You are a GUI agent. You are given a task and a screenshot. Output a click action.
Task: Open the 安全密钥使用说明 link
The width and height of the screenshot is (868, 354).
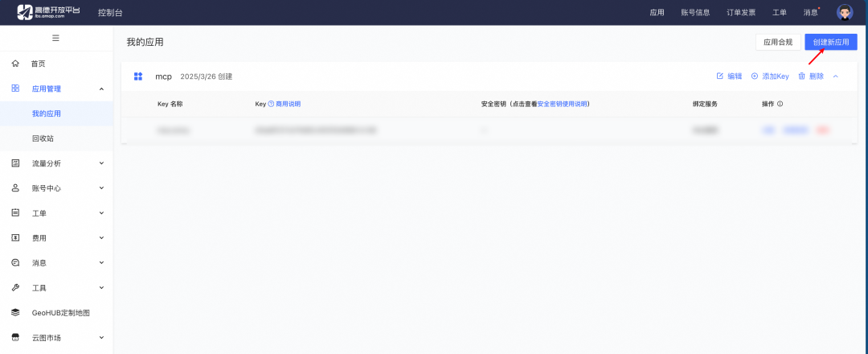(x=562, y=104)
